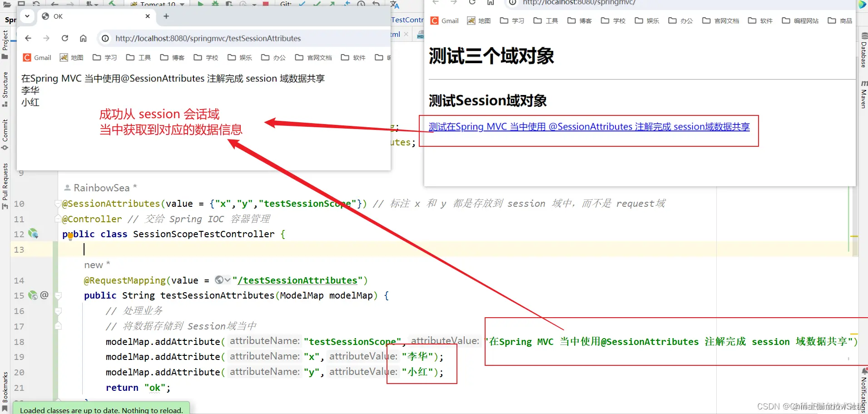The height and width of the screenshot is (414, 868).
Task: Click request mapping gutter icon on line 15
Action: (33, 295)
